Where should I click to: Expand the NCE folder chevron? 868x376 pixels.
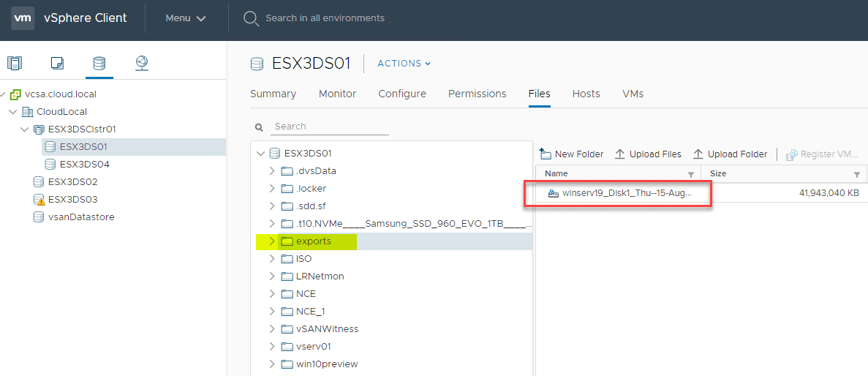point(272,293)
